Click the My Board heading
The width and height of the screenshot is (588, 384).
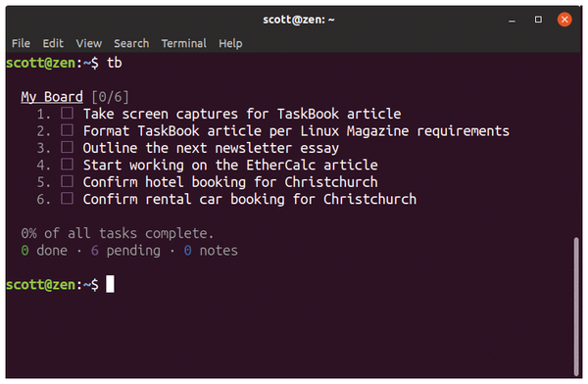point(52,97)
